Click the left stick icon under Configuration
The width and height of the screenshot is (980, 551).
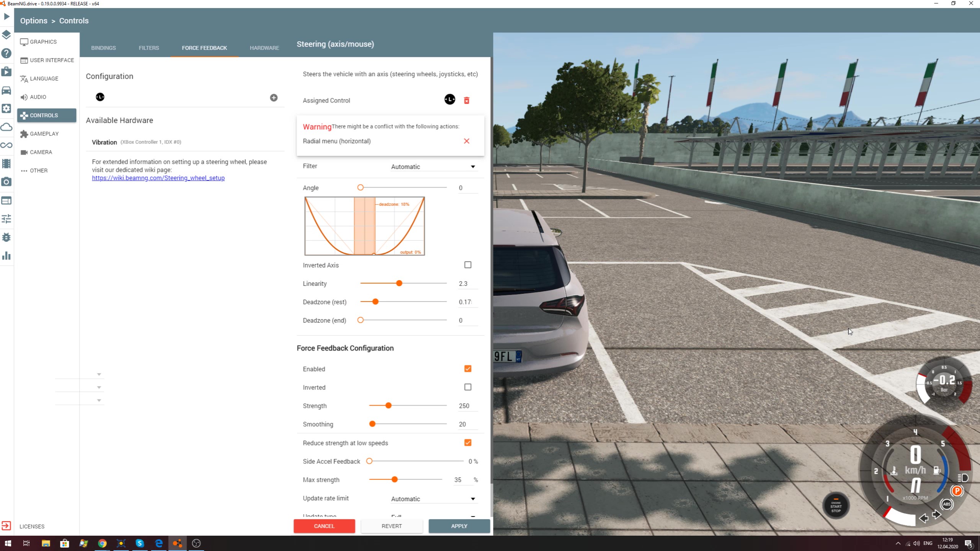(x=100, y=97)
